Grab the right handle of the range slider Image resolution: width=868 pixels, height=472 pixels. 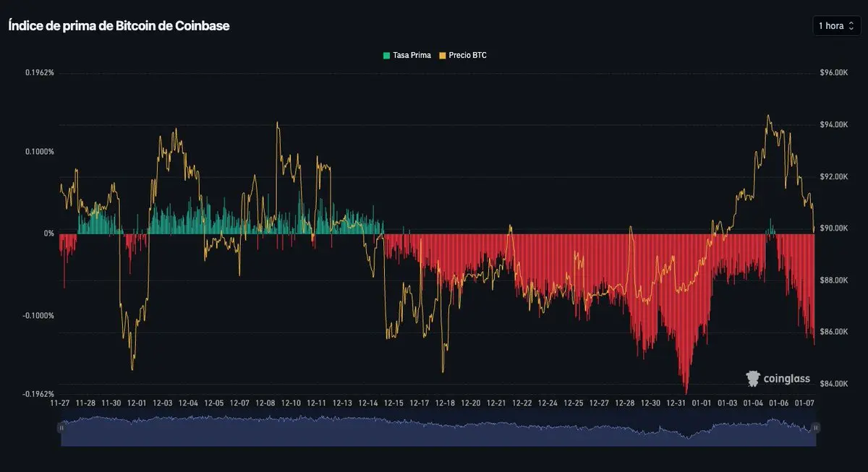pos(815,428)
